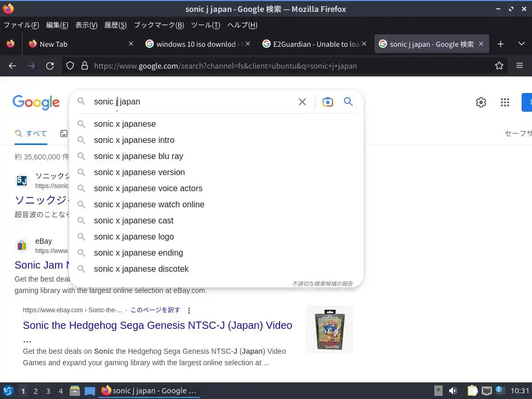
Task: Click the taskbar sonic j japan Firefox entry
Action: 149,391
